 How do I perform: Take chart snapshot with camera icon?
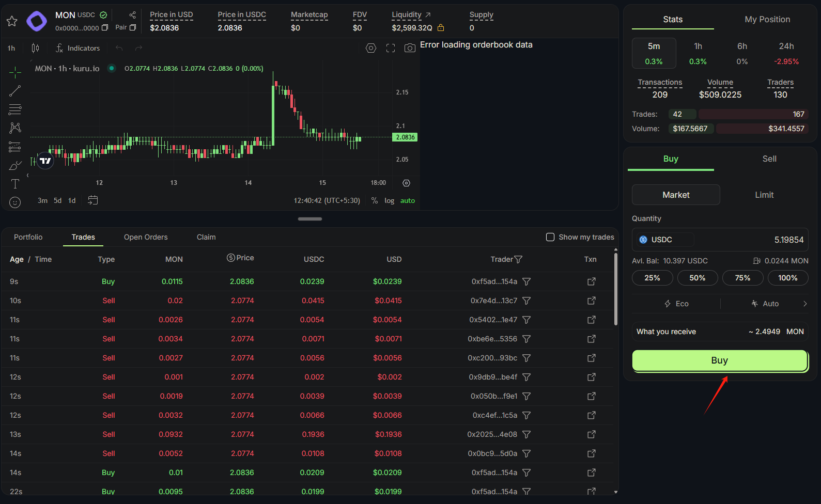click(410, 48)
